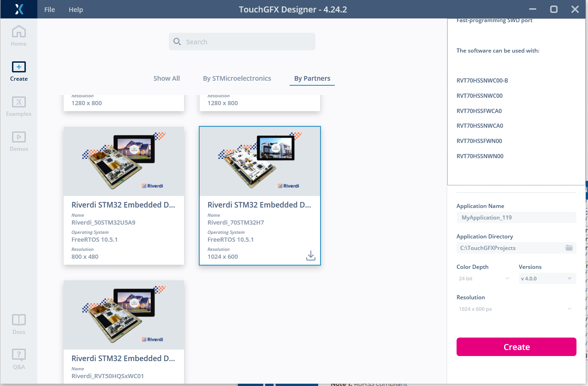Open the Q&A icon in sidebar
Viewport: 588px width, 386px height.
tap(18, 355)
